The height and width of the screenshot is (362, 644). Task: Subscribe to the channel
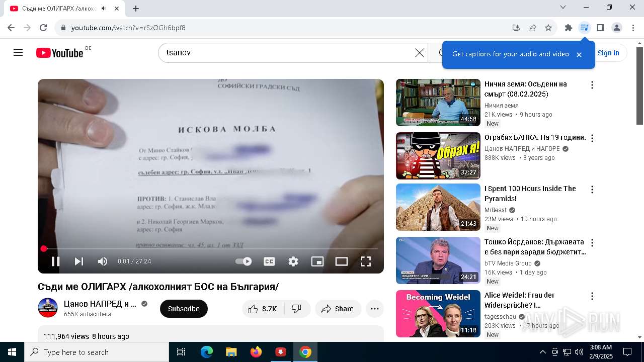click(x=184, y=309)
